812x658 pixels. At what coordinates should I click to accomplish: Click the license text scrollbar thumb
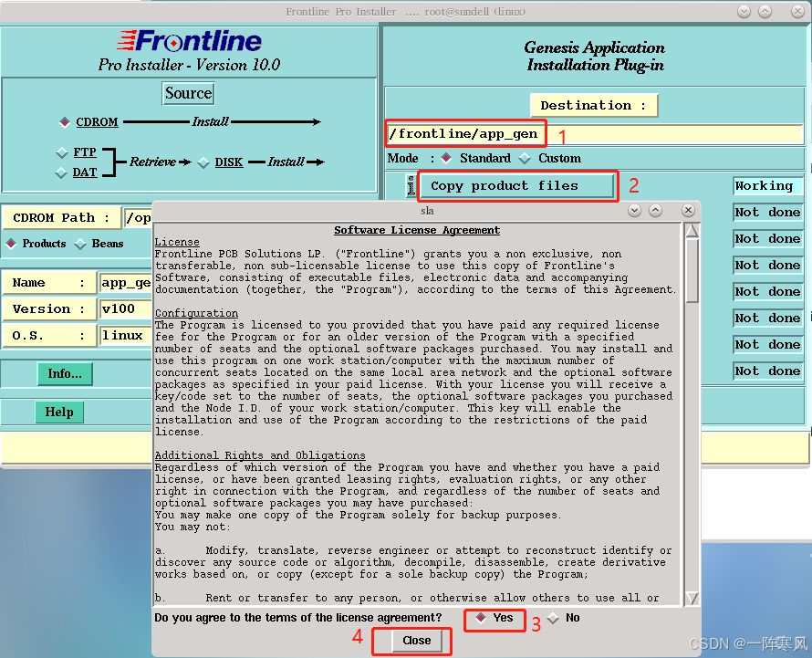[x=692, y=270]
